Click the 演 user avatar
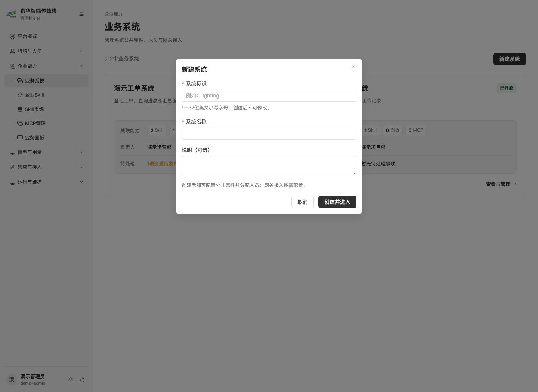 point(12,379)
